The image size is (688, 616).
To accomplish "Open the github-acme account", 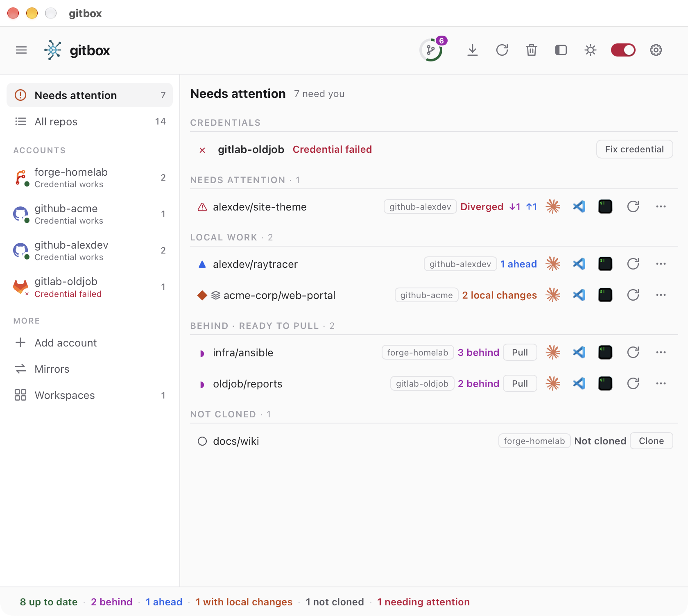I will [x=90, y=214].
